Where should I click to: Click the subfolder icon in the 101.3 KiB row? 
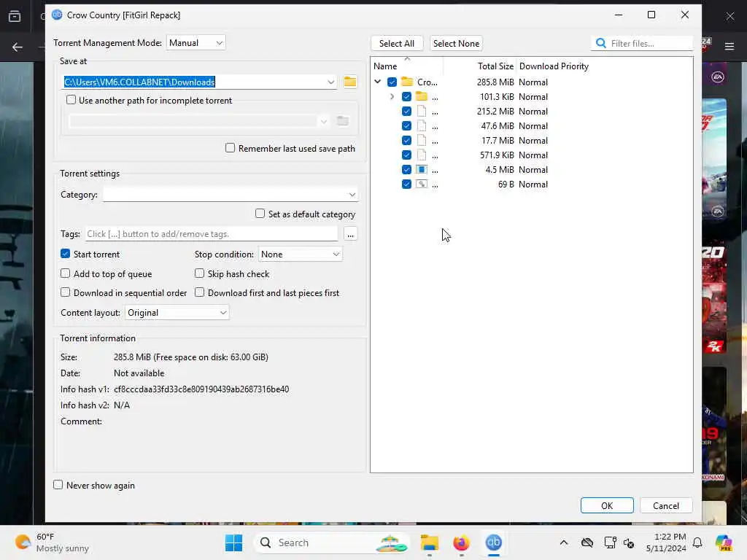click(422, 97)
